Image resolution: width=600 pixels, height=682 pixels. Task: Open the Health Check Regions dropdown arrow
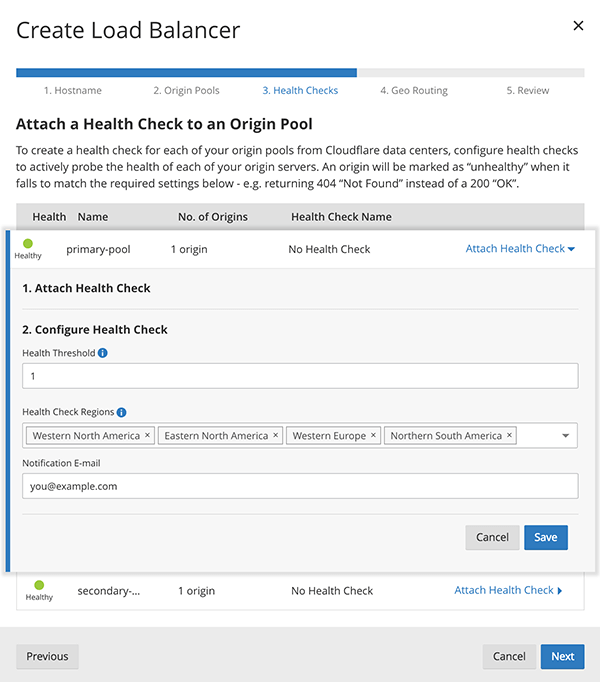566,436
